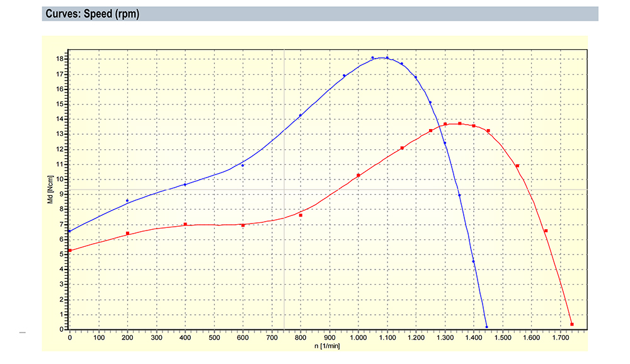The width and height of the screenshot is (630, 364).
Task: Click the blue data point at 1.400 rpm
Action: [473, 261]
